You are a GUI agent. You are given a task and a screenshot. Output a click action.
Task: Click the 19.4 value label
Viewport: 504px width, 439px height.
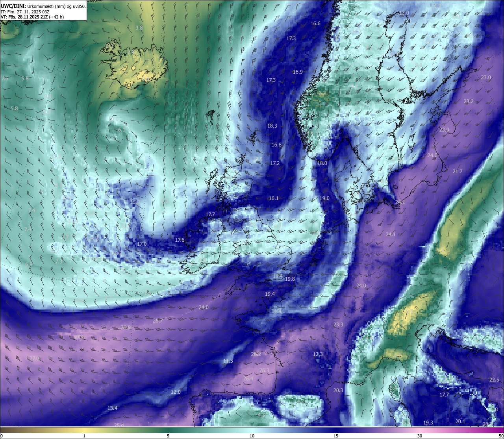tap(270, 294)
